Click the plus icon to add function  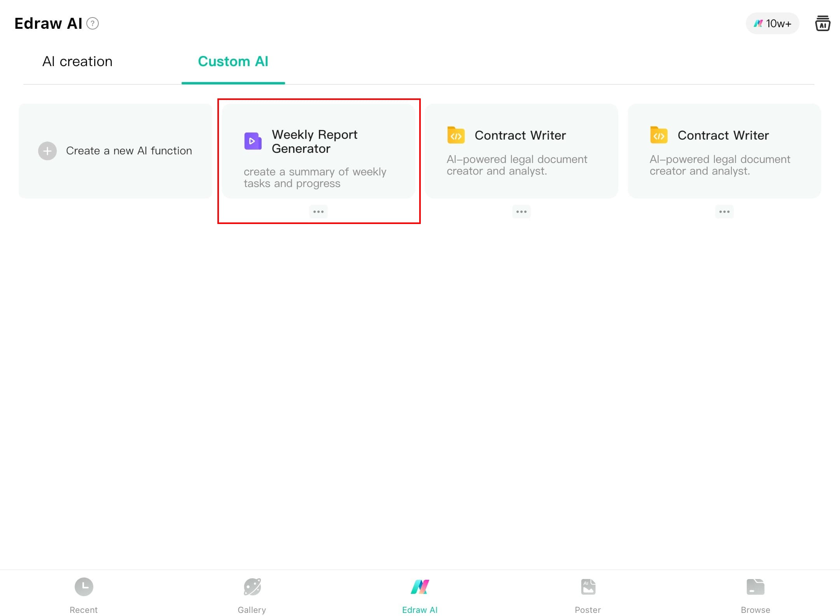[x=47, y=151]
